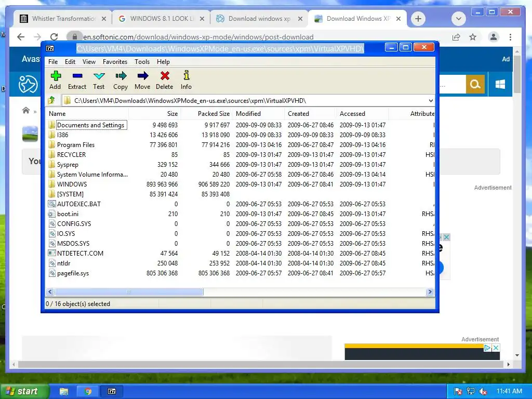Reload the page in Chrome
This screenshot has width=532, height=399.
[54, 37]
